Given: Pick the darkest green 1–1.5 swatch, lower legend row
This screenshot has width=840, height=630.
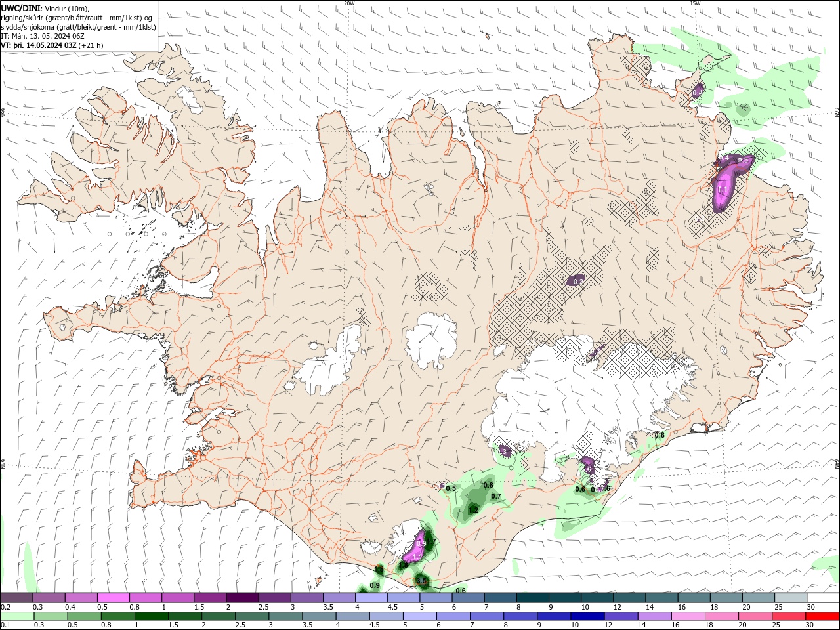Looking at the screenshot, I should pos(151,616).
